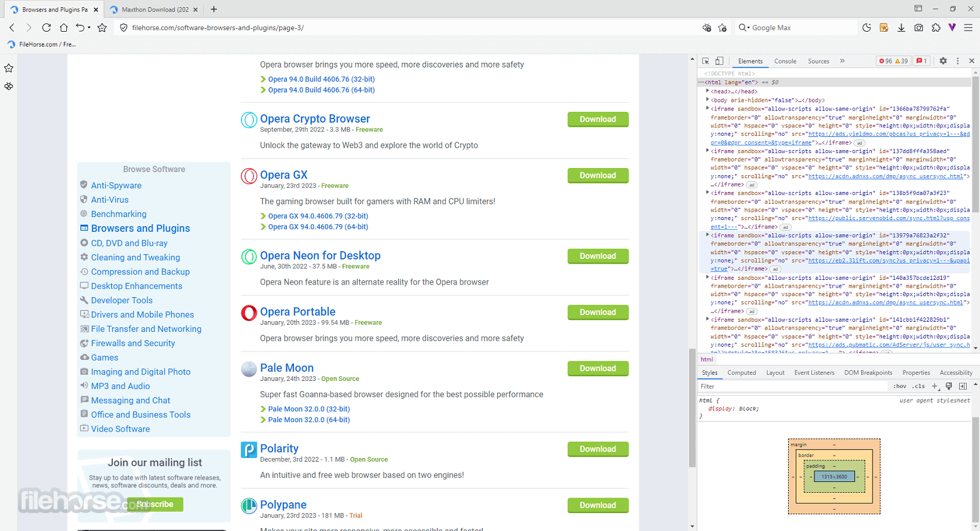Viewport: 980px width, 531px height.
Task: Expand iframe node with id 1366ba78799762fa
Action: coord(708,108)
